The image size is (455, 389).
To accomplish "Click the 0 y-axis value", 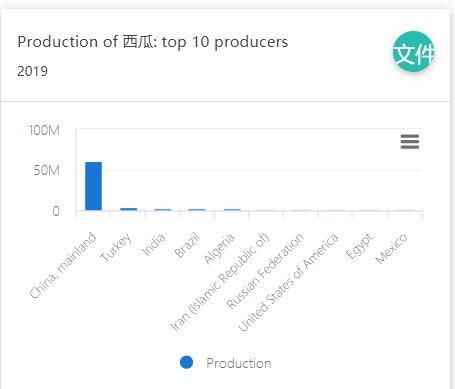I will pyautogui.click(x=56, y=211).
